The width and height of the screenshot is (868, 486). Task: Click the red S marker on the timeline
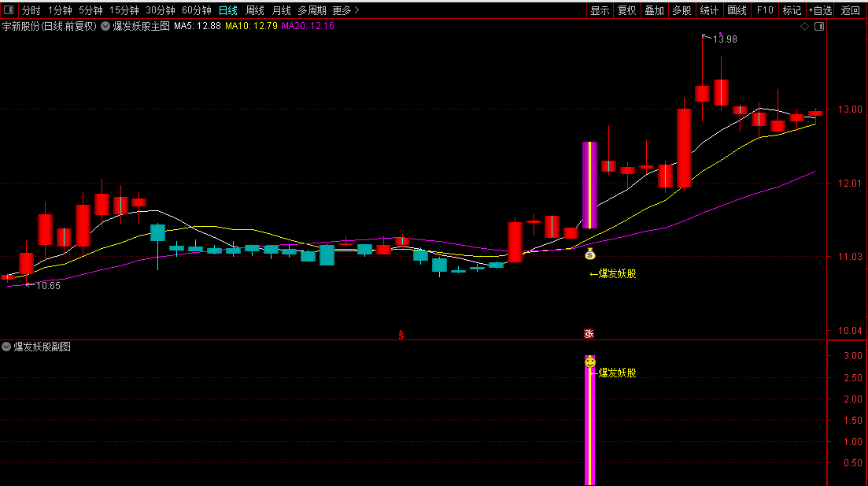click(401, 335)
